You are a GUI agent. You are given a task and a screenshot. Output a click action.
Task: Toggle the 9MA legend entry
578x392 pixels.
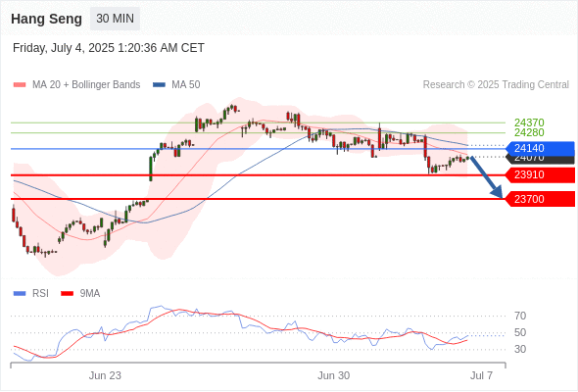tap(80, 294)
